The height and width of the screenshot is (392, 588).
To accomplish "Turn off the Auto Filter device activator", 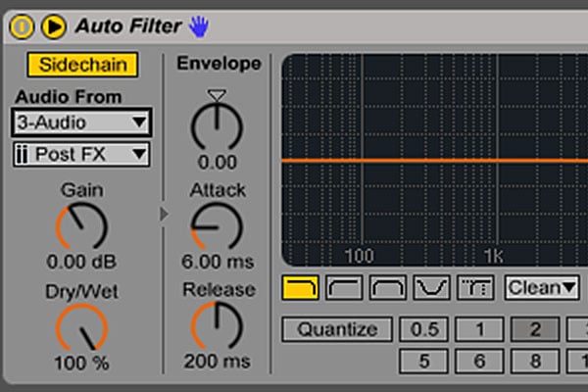I will coord(22,25).
